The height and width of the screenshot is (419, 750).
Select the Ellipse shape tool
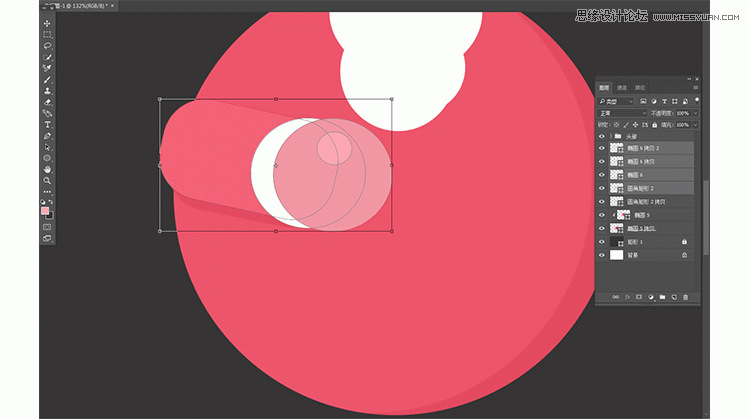coord(47,158)
